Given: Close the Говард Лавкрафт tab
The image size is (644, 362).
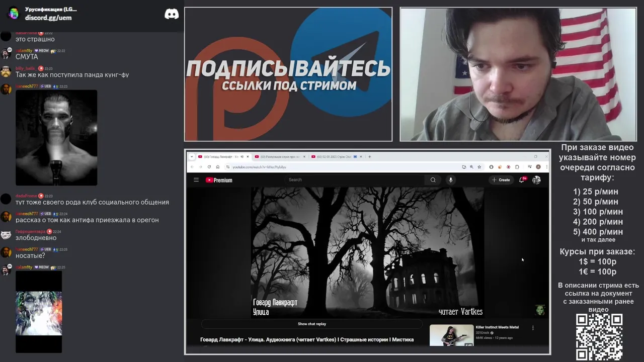Looking at the screenshot, I should click(x=248, y=156).
